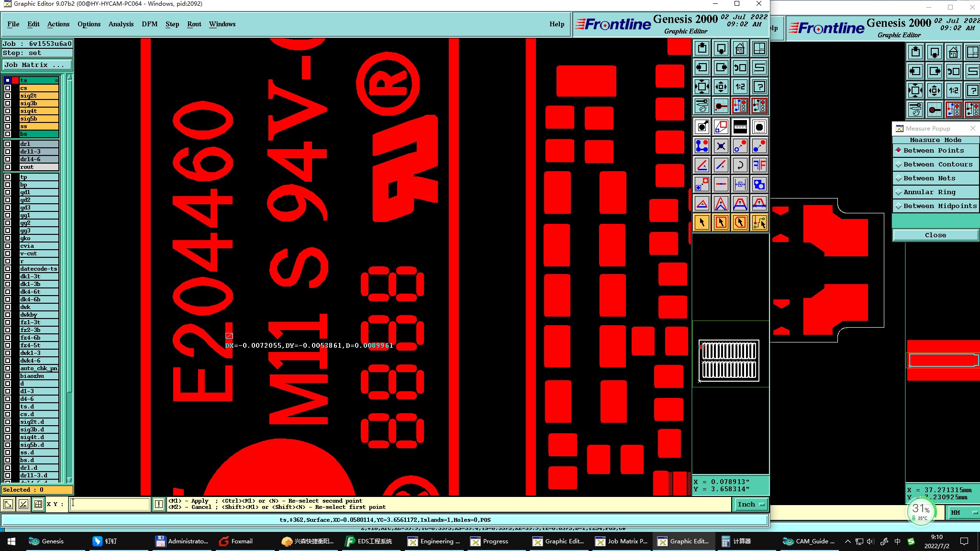Select Annular Ring measure mode
This screenshot has width=980, height=551.
coord(935,192)
